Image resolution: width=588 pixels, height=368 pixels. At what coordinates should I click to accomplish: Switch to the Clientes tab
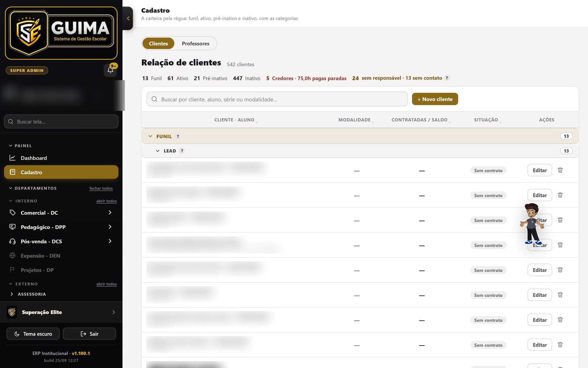(x=158, y=44)
